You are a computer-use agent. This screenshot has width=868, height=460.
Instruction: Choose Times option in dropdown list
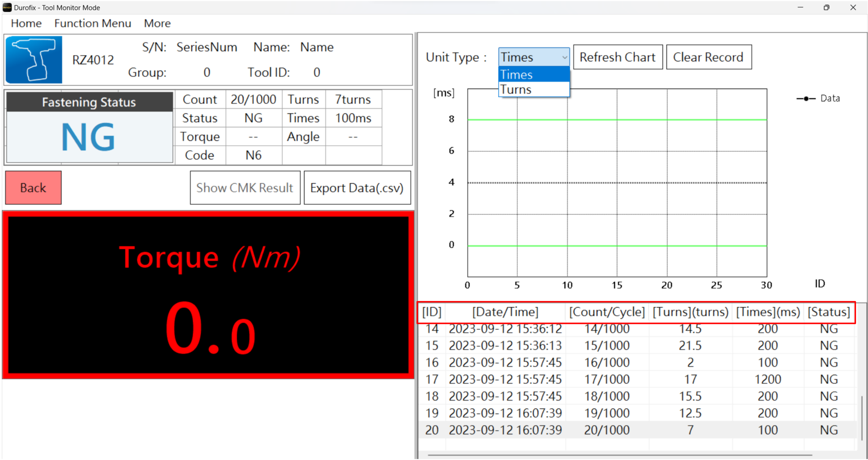pyautogui.click(x=533, y=75)
